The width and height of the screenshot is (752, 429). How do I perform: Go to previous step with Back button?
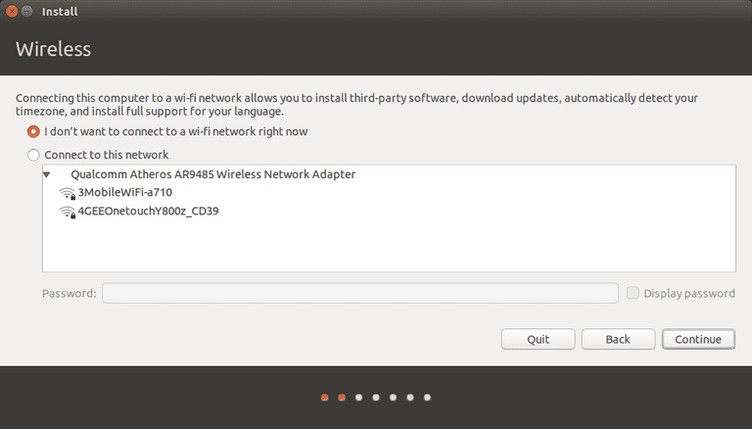(x=618, y=339)
